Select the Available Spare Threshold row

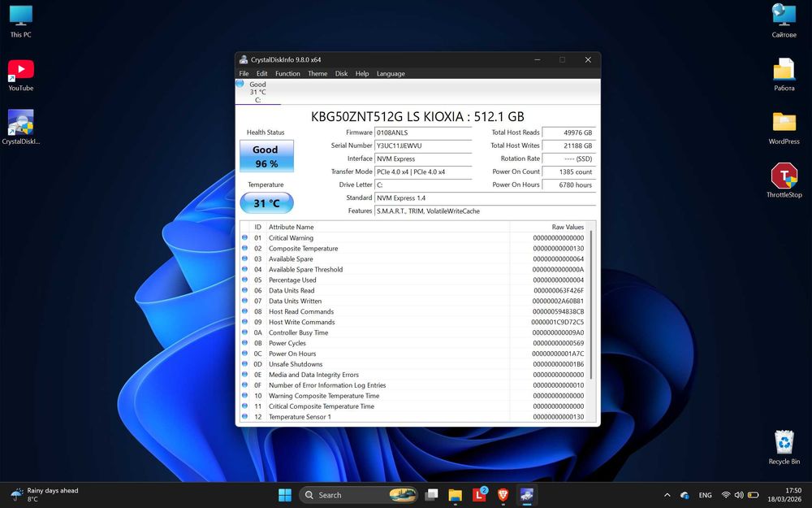pos(414,270)
